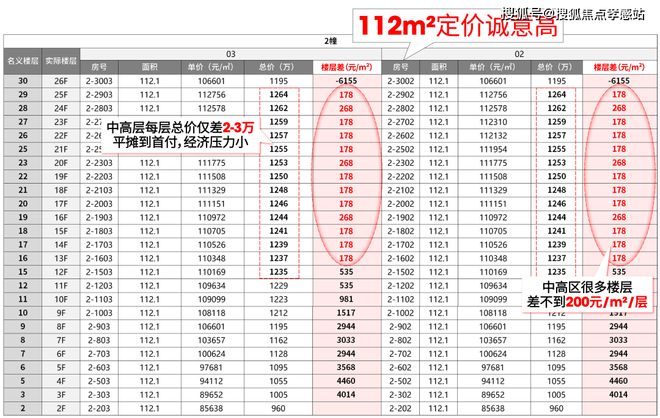Click the "02" unit group header
The image size is (660, 418).
click(519, 54)
